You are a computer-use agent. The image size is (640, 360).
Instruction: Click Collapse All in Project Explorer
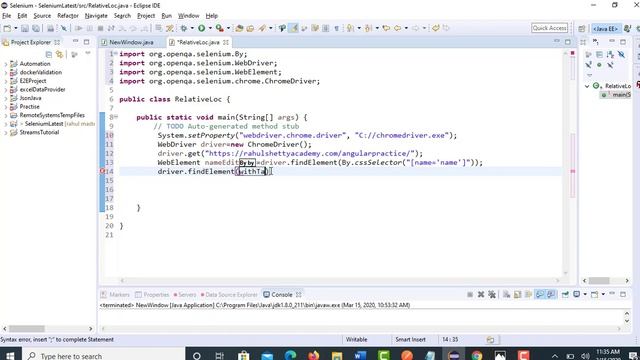(x=49, y=54)
